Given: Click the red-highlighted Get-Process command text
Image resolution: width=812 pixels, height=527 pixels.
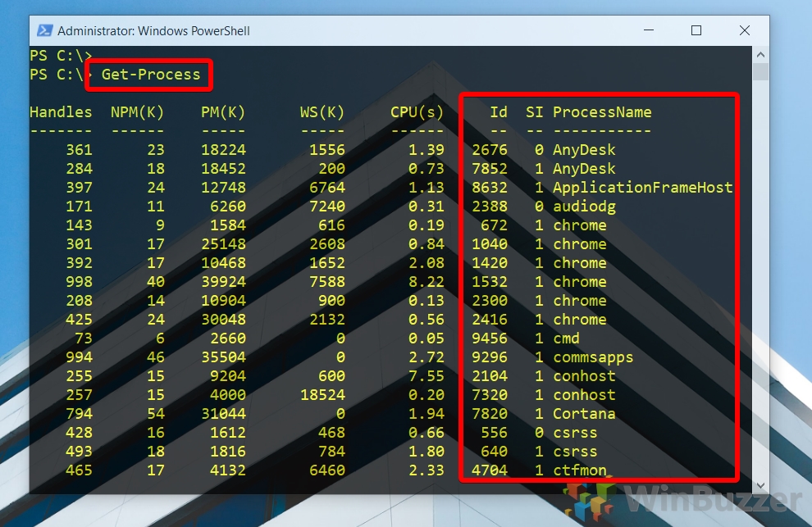Looking at the screenshot, I should tap(148, 75).
